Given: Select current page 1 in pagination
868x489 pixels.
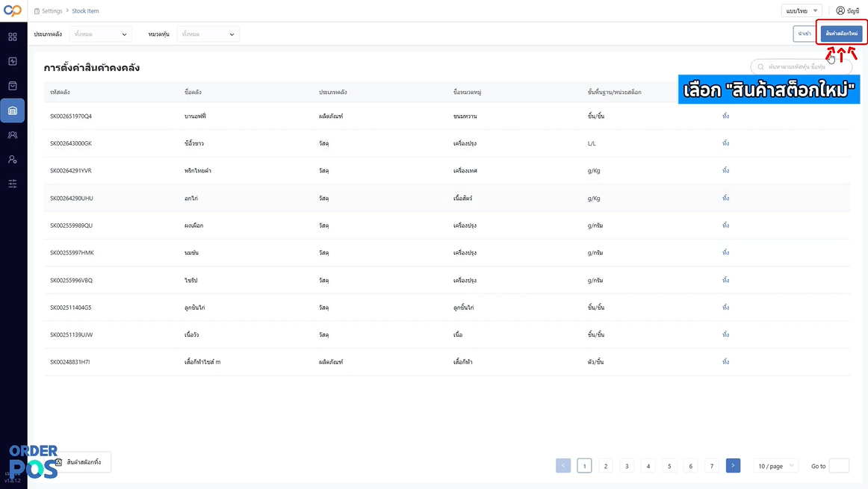Looking at the screenshot, I should click(x=584, y=466).
